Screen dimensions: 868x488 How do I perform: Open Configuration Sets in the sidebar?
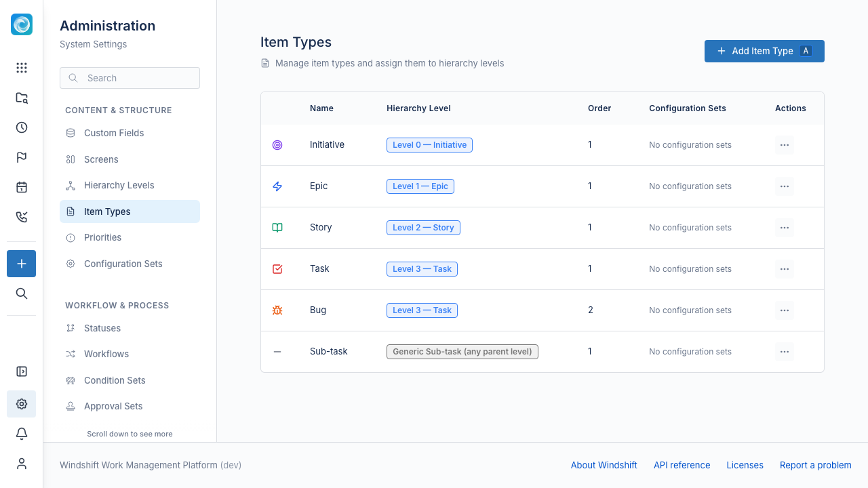130,264
